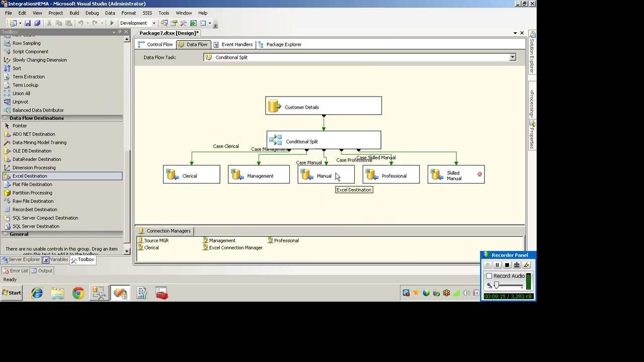The image size is (644, 362).
Task: Select Excel Destination in Toolbox
Action: 62,176
